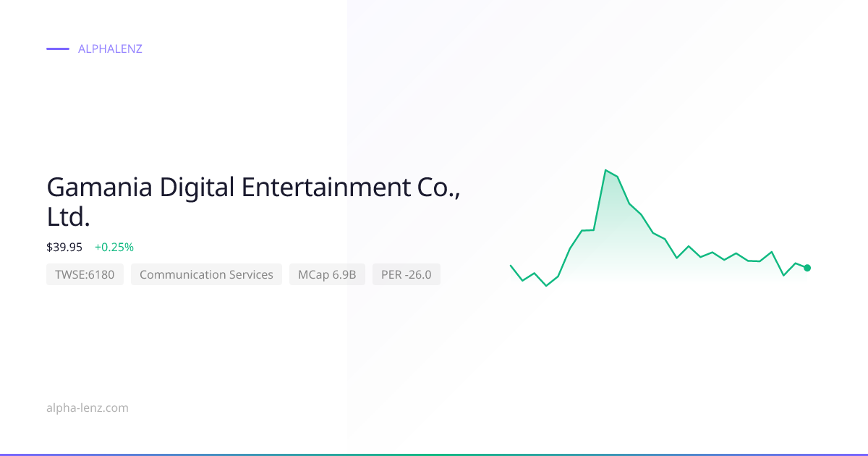Select the TWSE:6180 ticker tag
The width and height of the screenshot is (868, 456).
pos(85,274)
